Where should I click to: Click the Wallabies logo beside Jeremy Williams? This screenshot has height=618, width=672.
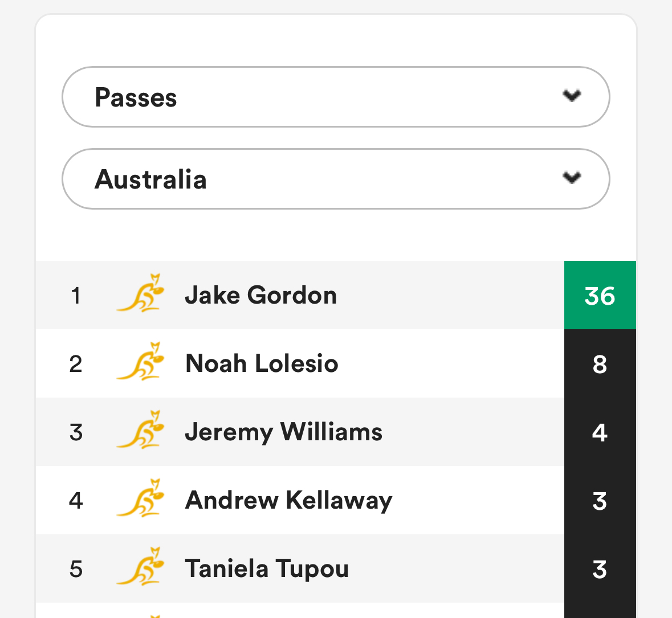(141, 429)
